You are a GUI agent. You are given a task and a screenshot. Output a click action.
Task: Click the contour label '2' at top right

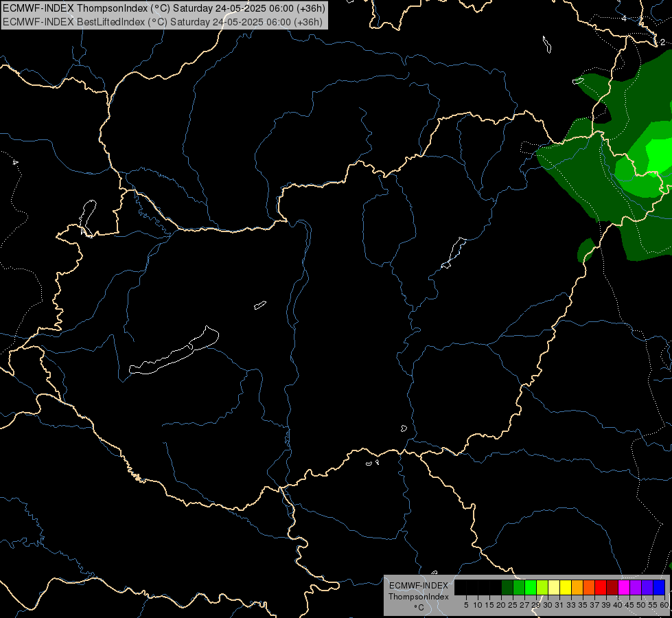(662, 42)
